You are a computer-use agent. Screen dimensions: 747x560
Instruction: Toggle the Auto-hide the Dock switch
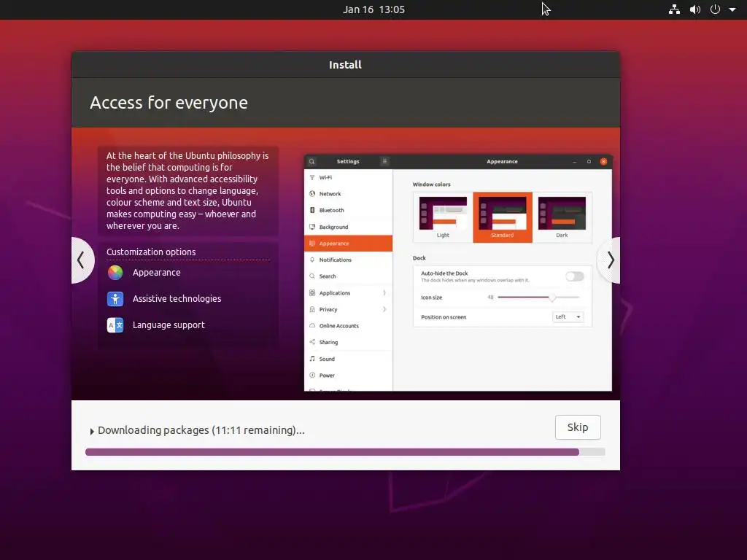(575, 276)
